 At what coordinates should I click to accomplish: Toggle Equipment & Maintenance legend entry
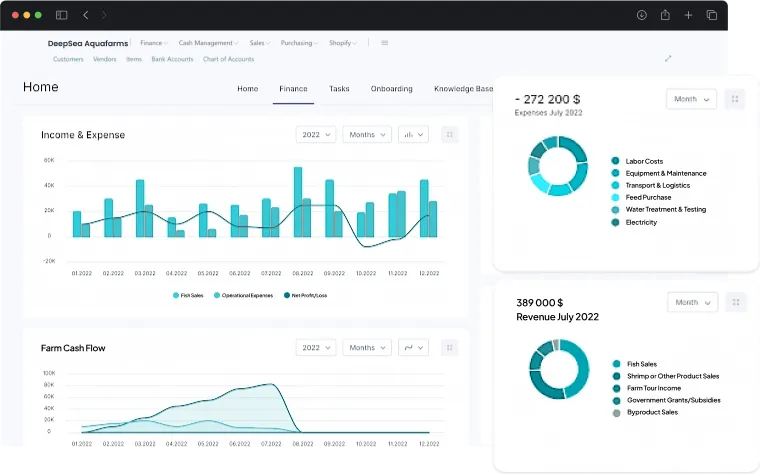(x=659, y=173)
